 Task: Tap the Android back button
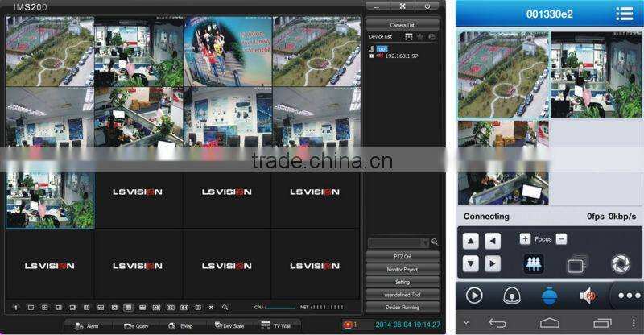497,323
